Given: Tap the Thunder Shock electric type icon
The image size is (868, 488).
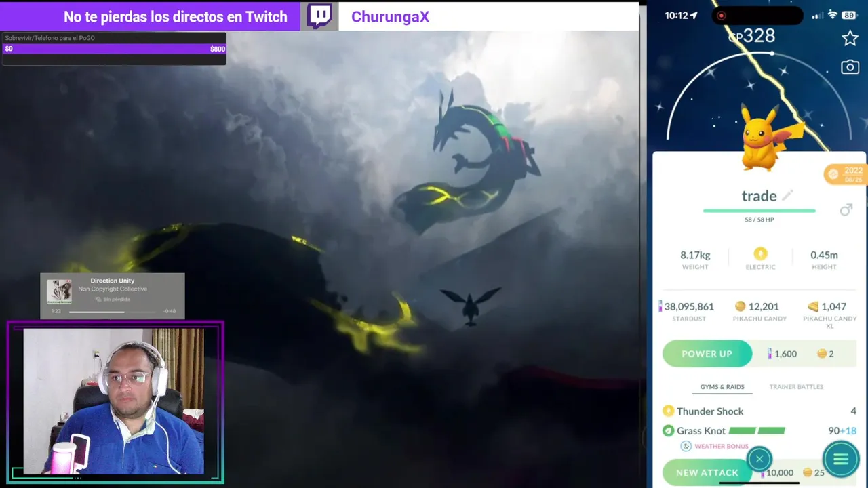Looking at the screenshot, I should [x=668, y=411].
